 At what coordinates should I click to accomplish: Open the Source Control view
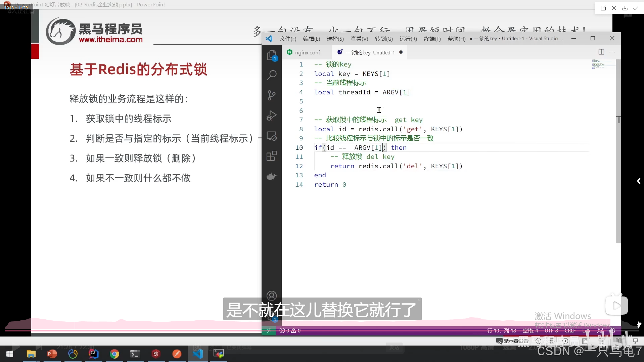pyautogui.click(x=271, y=95)
